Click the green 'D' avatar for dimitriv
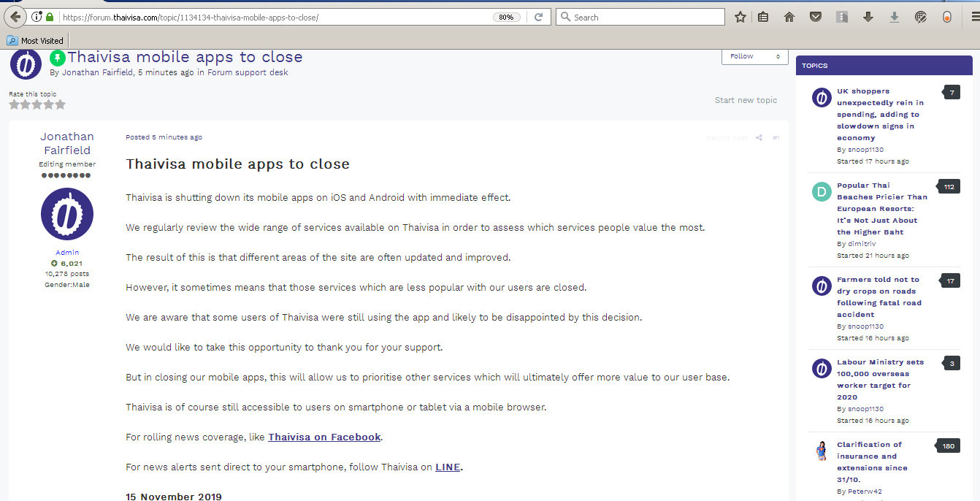Image resolution: width=980 pixels, height=501 pixels. [822, 192]
